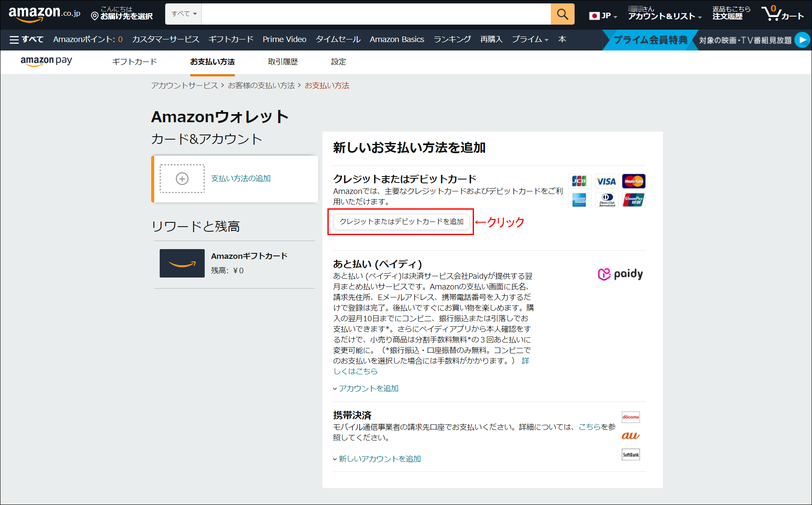Screen dimensions: 812x505
Task: Click the MasterCard logo
Action: 634,181
